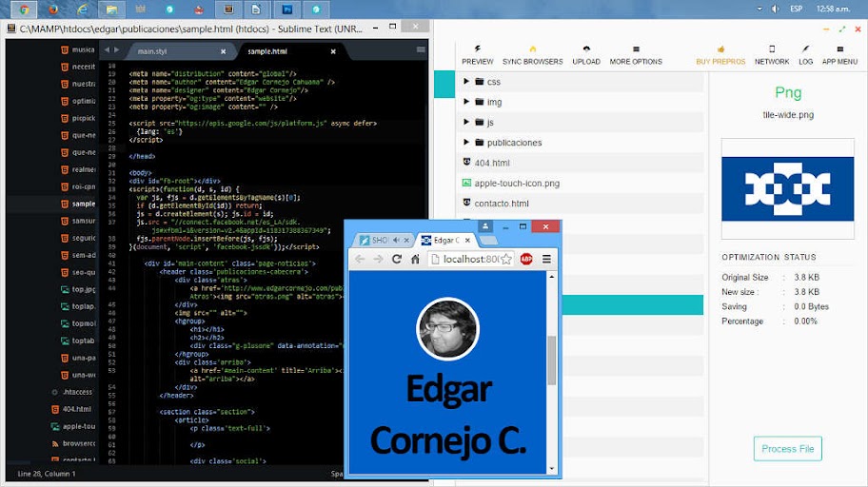Viewport: 868px width, 487px height.
Task: Open Chrome from the taskbar
Action: click(x=24, y=10)
